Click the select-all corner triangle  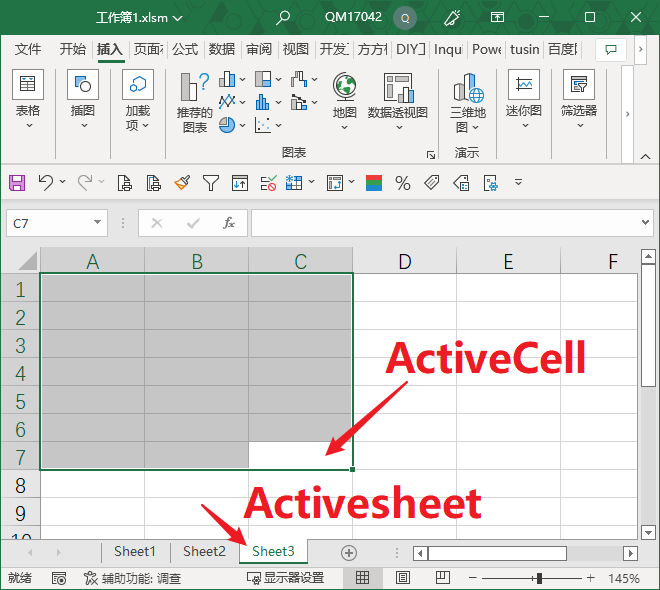click(x=28, y=261)
